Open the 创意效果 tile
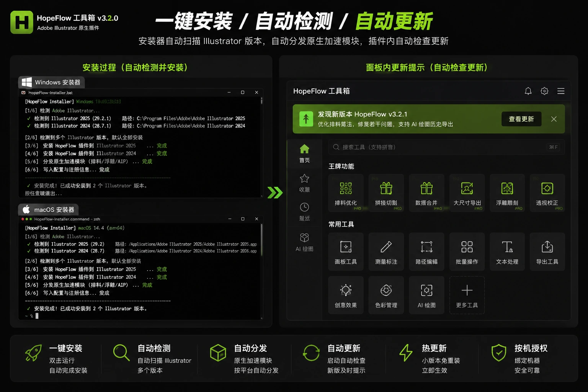 [346, 295]
